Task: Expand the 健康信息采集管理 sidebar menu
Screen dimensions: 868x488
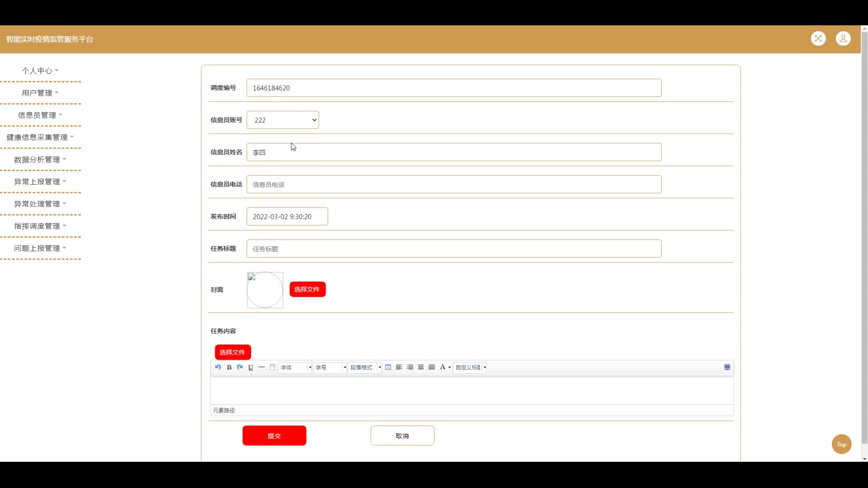Action: pos(40,137)
